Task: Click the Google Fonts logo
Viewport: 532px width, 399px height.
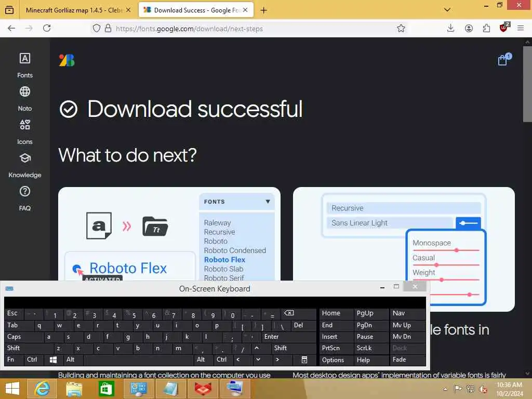Action: coord(66,60)
